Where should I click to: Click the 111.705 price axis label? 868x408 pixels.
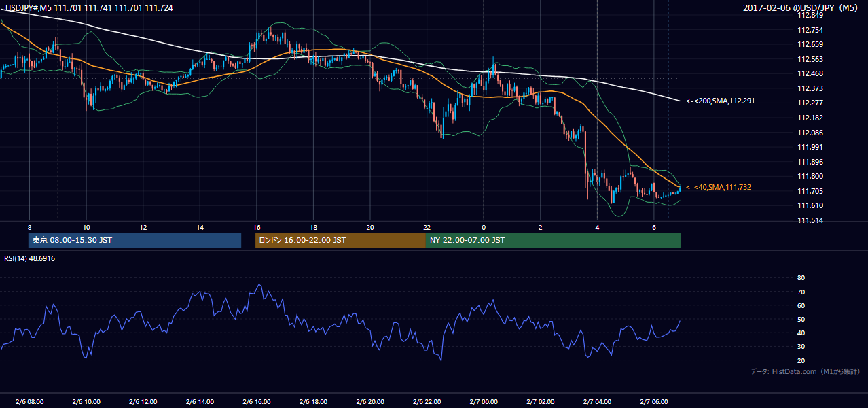click(809, 191)
